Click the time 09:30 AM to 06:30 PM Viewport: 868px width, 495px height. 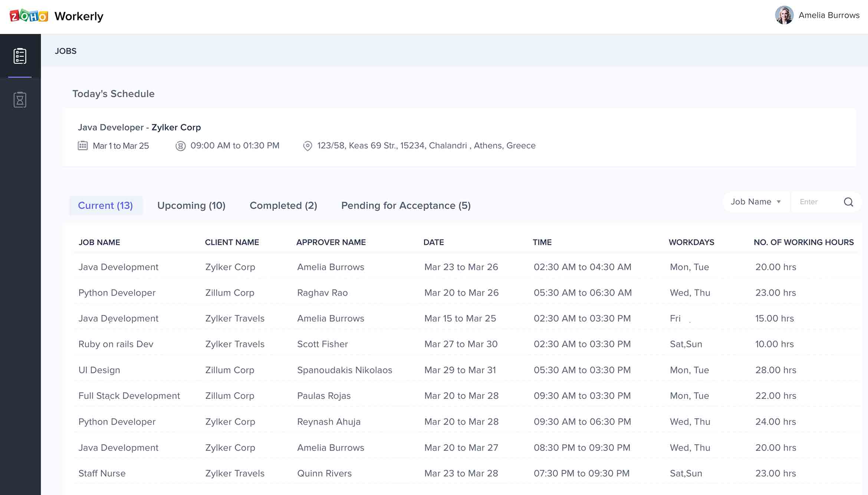(x=582, y=422)
